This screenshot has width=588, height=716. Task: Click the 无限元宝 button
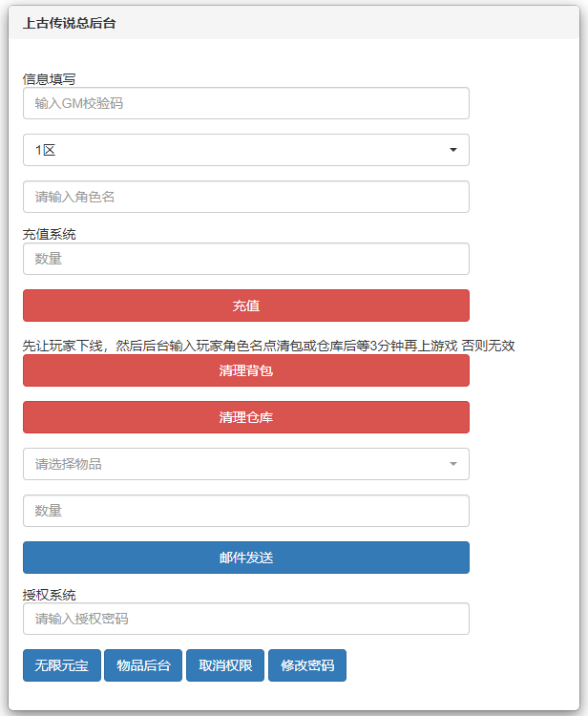[62, 665]
